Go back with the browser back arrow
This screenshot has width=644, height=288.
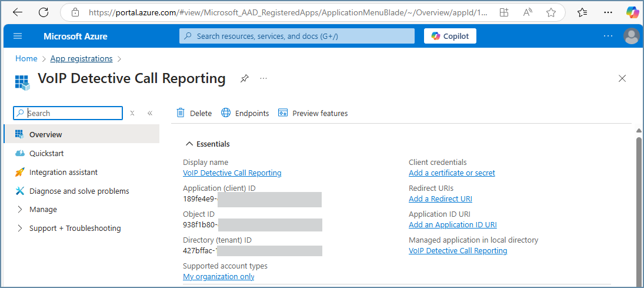pyautogui.click(x=18, y=12)
